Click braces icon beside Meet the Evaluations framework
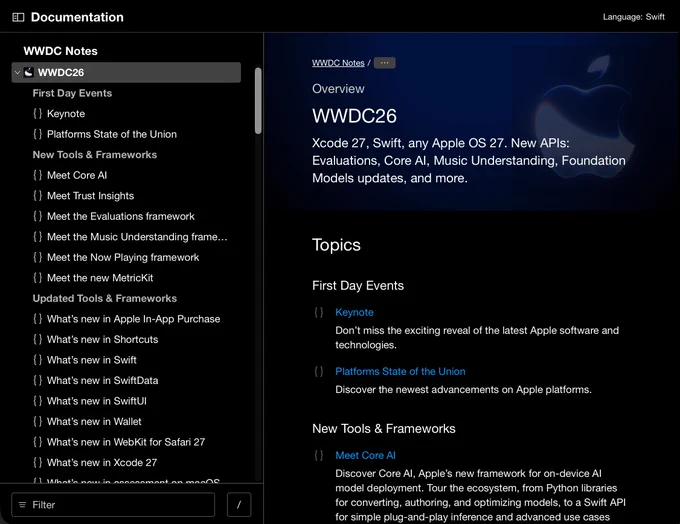 click(38, 216)
